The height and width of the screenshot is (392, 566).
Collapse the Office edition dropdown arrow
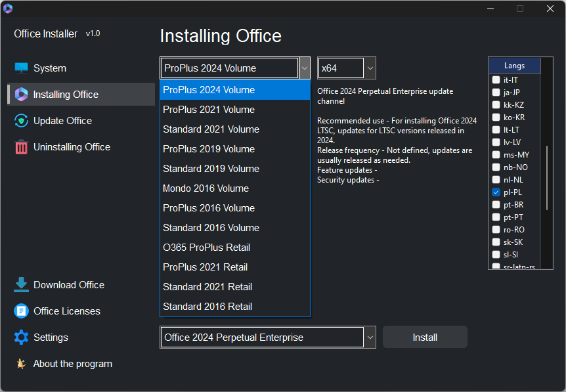[x=305, y=68]
